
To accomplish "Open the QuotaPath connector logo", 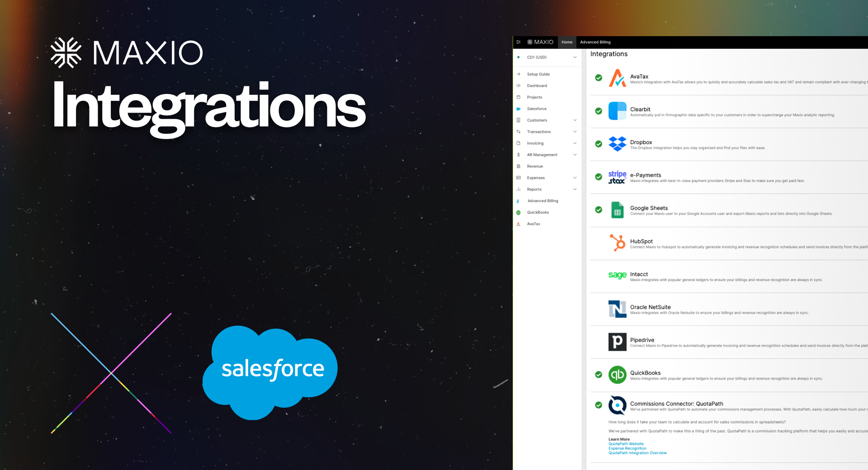I will 617,405.
